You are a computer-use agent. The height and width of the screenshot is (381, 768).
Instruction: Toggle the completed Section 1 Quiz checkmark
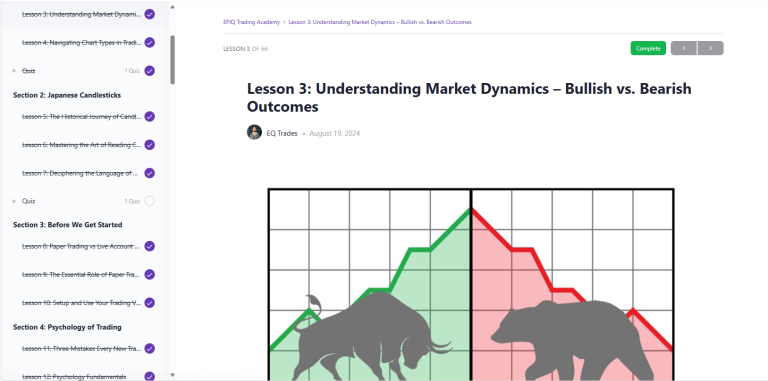point(150,71)
